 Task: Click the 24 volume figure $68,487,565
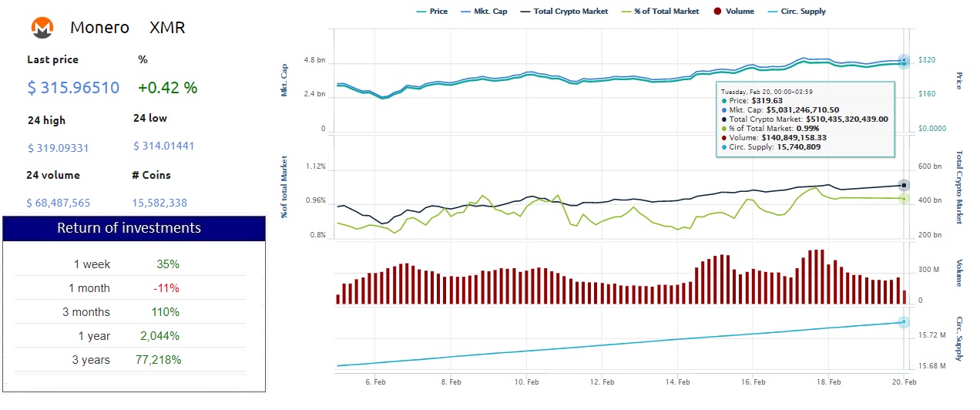(59, 203)
